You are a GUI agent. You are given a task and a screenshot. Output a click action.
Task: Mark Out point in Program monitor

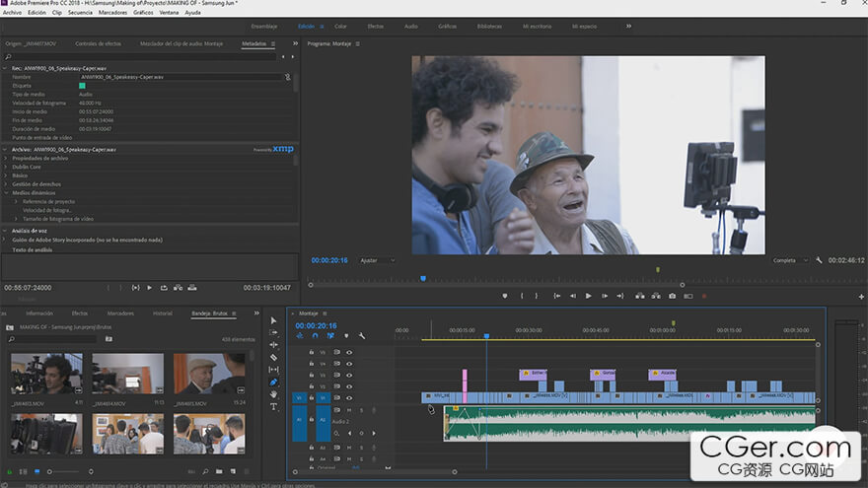(x=537, y=296)
